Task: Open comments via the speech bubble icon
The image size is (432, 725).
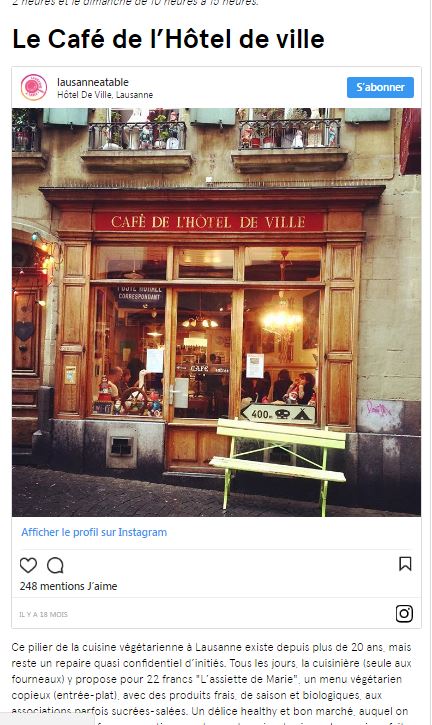Action: click(x=55, y=565)
